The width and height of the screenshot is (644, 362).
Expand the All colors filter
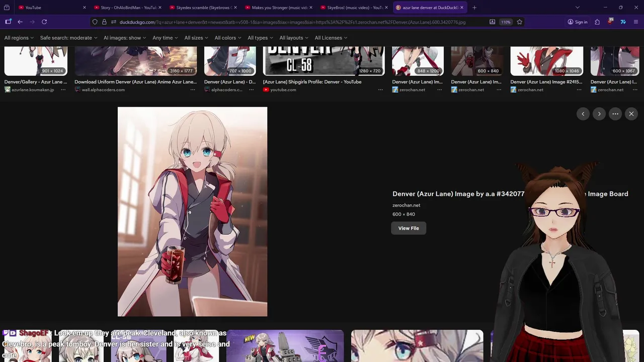[x=228, y=38]
